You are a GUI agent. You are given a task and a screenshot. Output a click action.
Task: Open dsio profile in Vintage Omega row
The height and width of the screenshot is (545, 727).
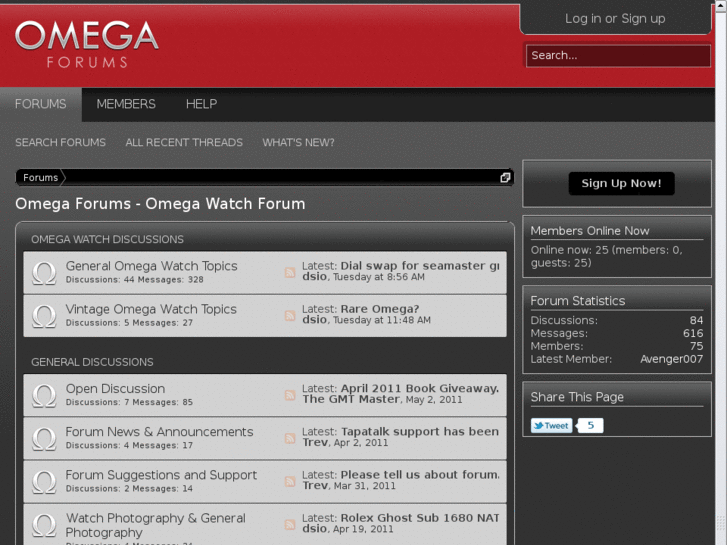(315, 320)
